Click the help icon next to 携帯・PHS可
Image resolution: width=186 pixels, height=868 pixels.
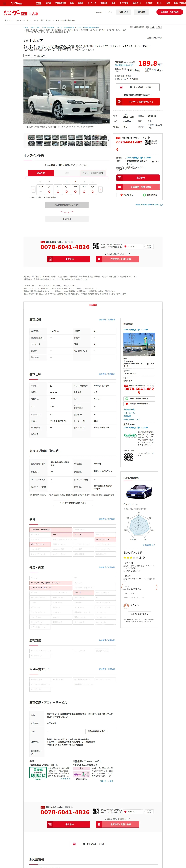point(148,137)
